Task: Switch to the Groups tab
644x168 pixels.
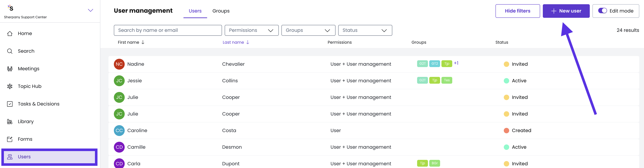Action: [x=221, y=11]
